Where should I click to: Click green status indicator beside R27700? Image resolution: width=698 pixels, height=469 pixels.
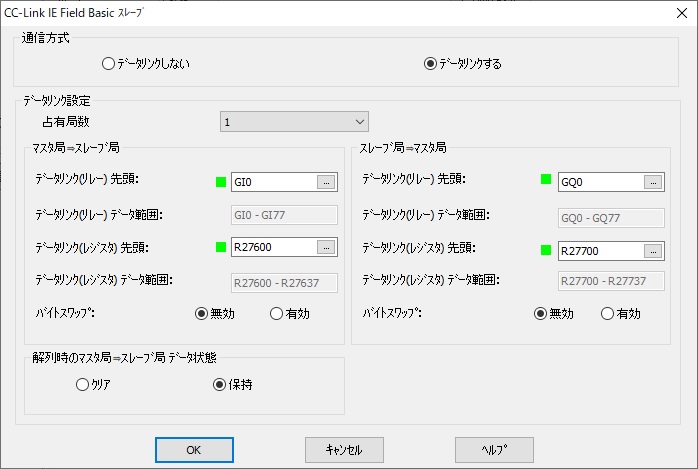[546, 250]
